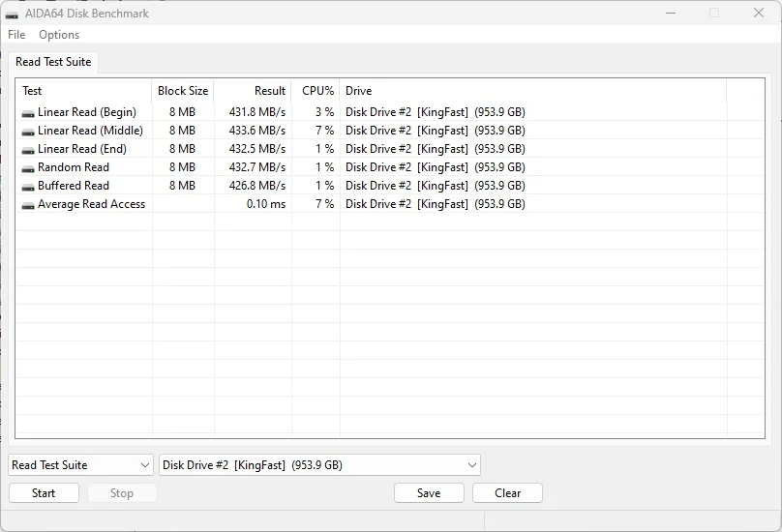This screenshot has height=532, width=782.
Task: Close the AIDA64 Disk Benchmark window
Action: click(759, 13)
